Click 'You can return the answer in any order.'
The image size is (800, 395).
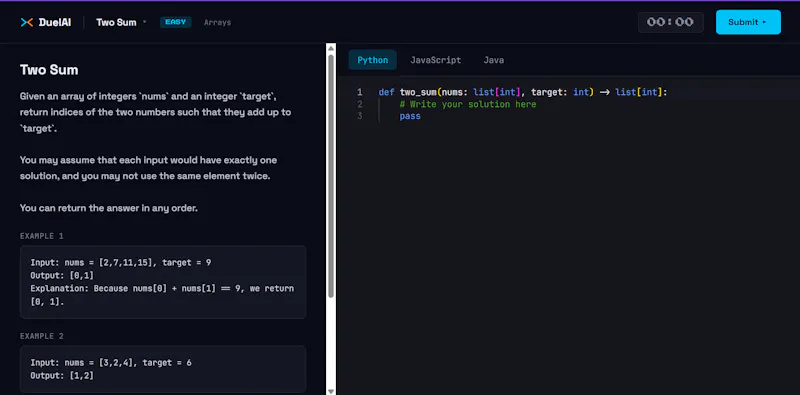[109, 208]
